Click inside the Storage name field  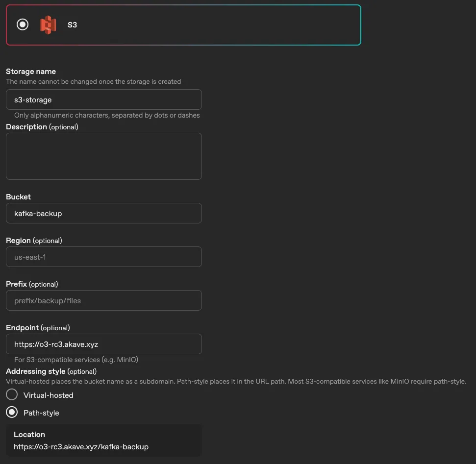103,99
